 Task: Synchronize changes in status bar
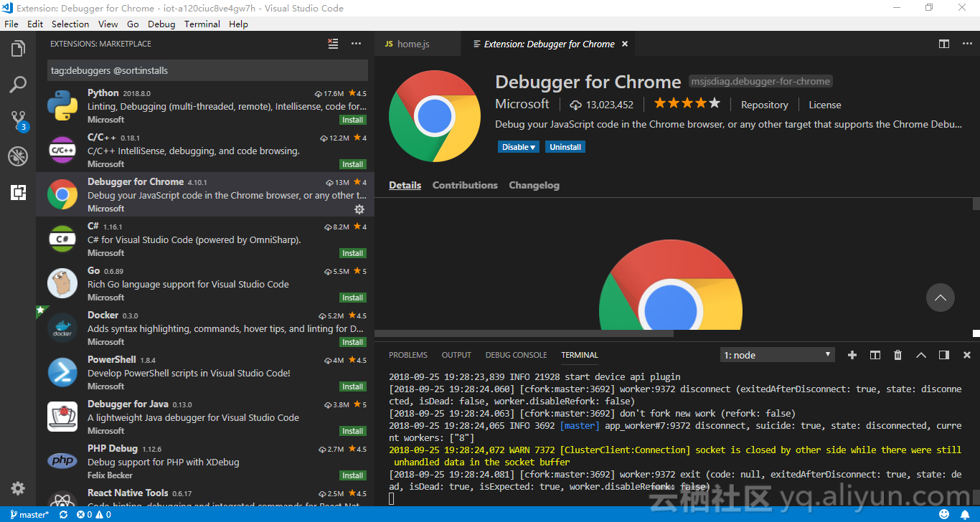(x=64, y=515)
